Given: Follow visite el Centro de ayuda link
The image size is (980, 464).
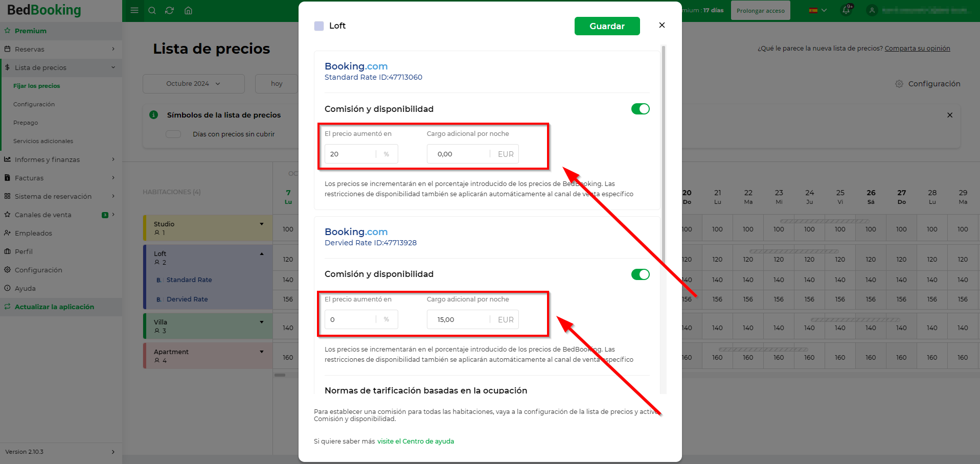Looking at the screenshot, I should coord(416,441).
